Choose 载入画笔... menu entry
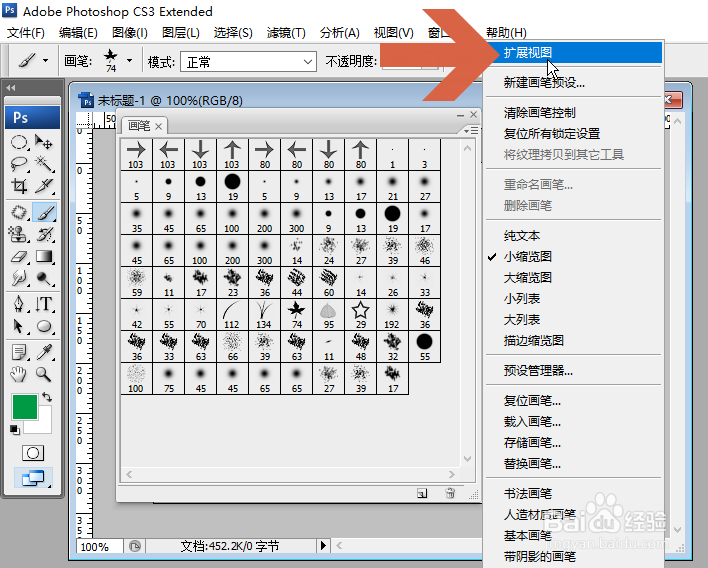 [x=532, y=422]
